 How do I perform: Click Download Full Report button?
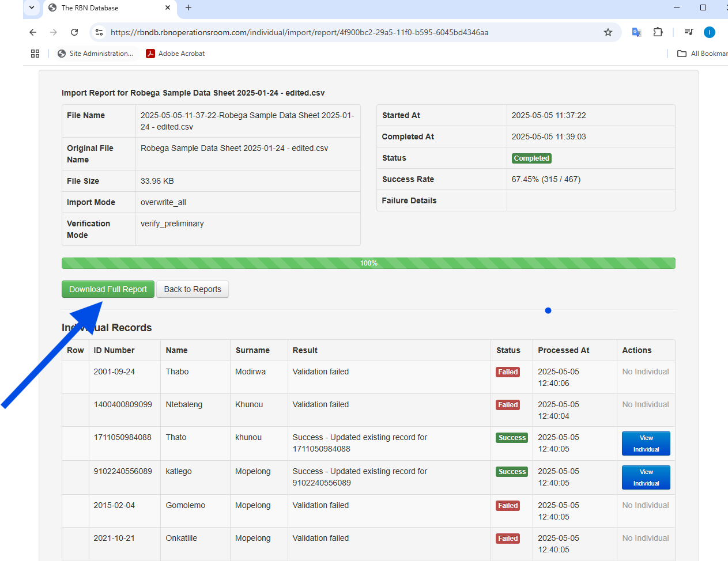coord(108,289)
